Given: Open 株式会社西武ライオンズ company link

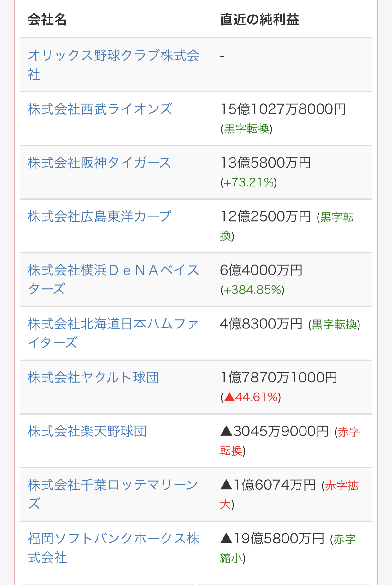Looking at the screenshot, I should (x=100, y=109).
